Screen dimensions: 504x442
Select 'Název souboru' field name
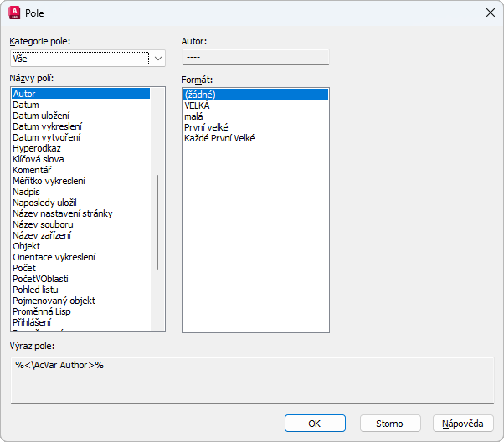tap(43, 224)
